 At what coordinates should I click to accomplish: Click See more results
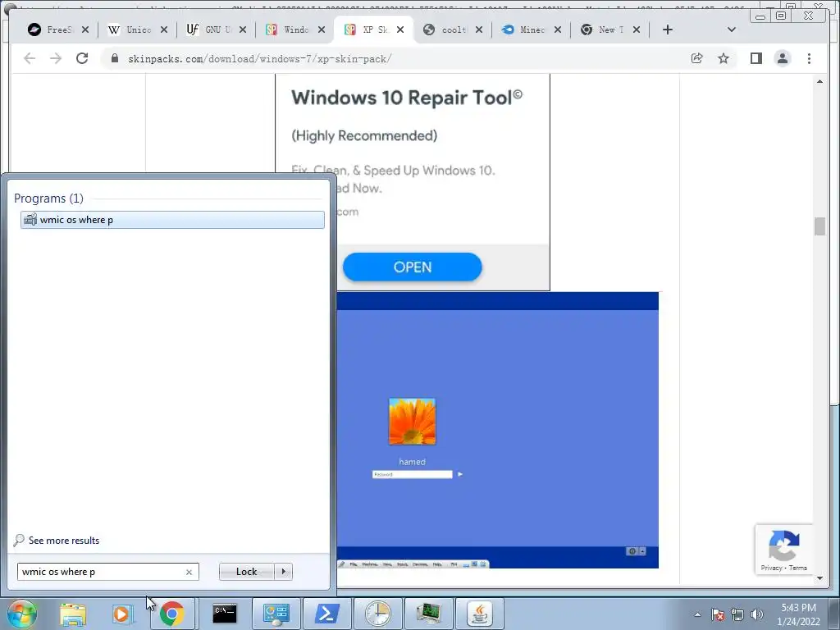coord(64,541)
